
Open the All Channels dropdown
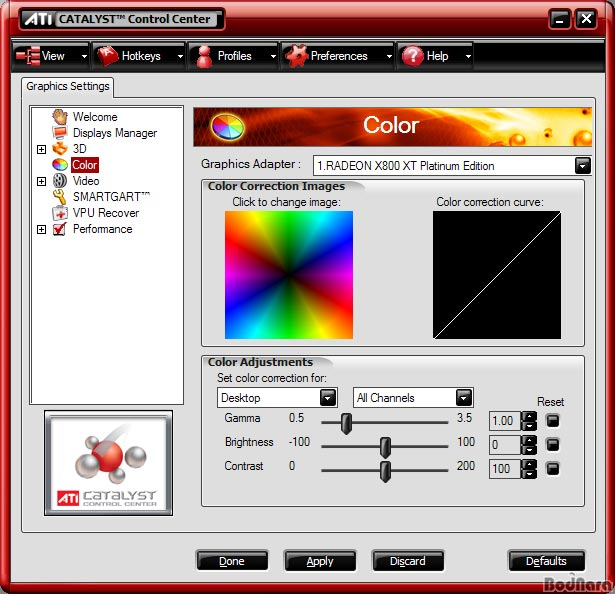(464, 398)
